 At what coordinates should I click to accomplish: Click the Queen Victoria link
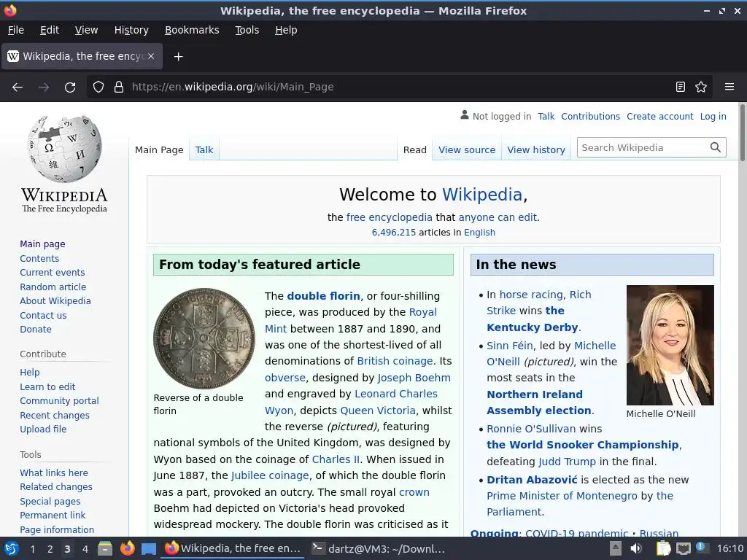[378, 411]
